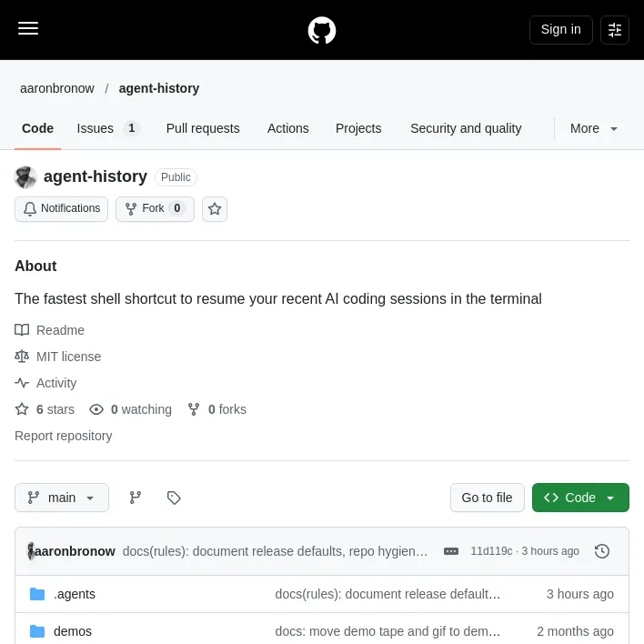This screenshot has height=644, width=644.
Task: Open the Activity link
Action: (x=56, y=383)
